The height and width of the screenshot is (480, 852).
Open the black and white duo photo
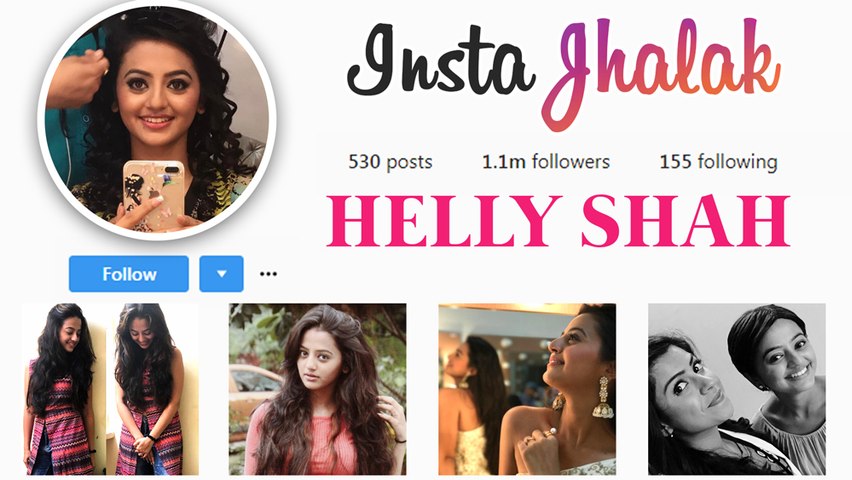coord(737,389)
